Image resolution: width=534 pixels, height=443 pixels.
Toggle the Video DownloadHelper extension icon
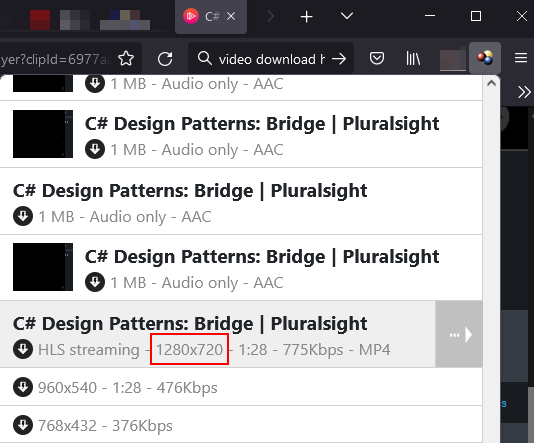[485, 58]
